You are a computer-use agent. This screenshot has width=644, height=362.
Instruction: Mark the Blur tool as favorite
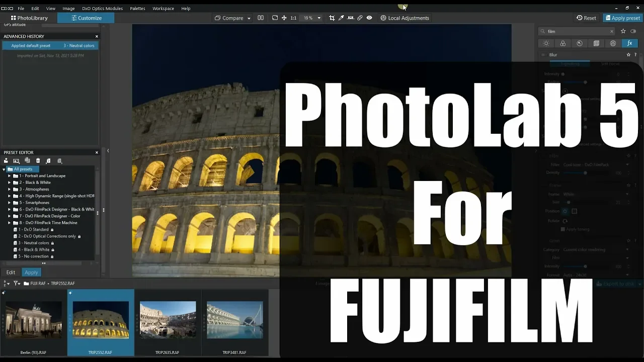(628, 55)
